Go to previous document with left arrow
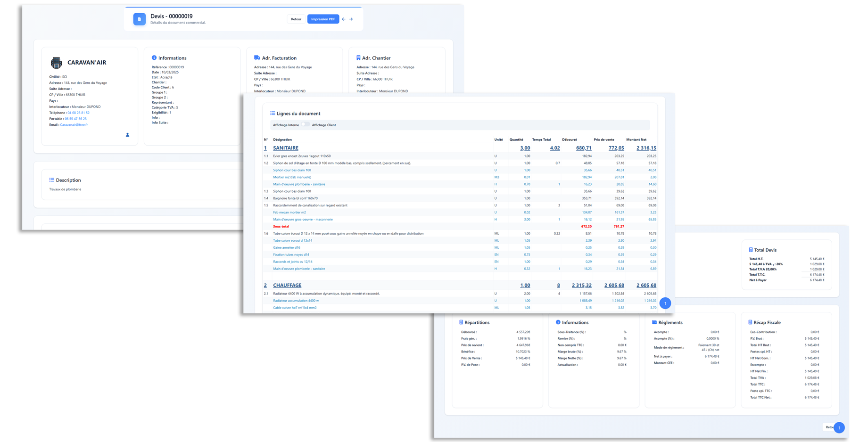This screenshot has width=868, height=442. pyautogui.click(x=344, y=19)
